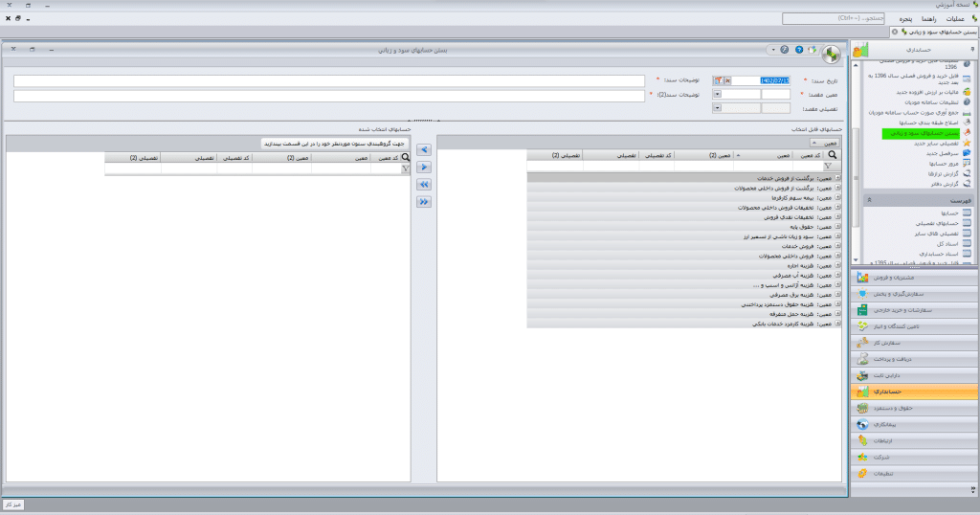The image size is (980, 515).
Task: Expand row برگشت از فروش خدمات
Action: 837,178
